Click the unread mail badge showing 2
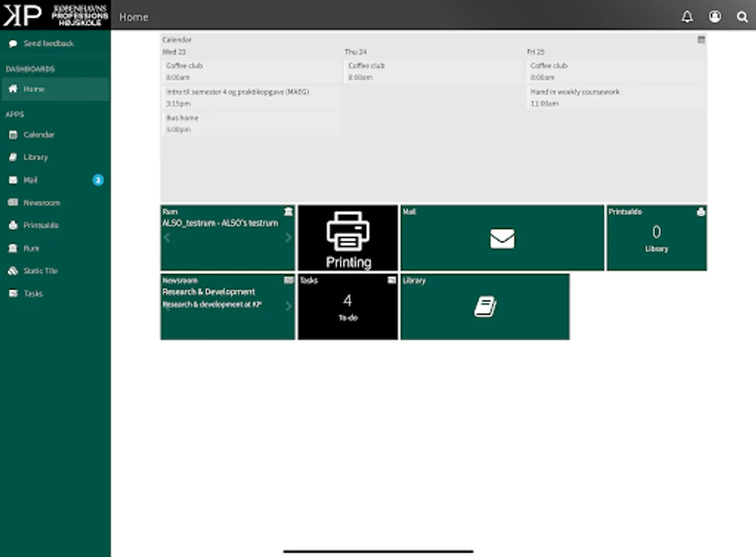 coord(98,180)
